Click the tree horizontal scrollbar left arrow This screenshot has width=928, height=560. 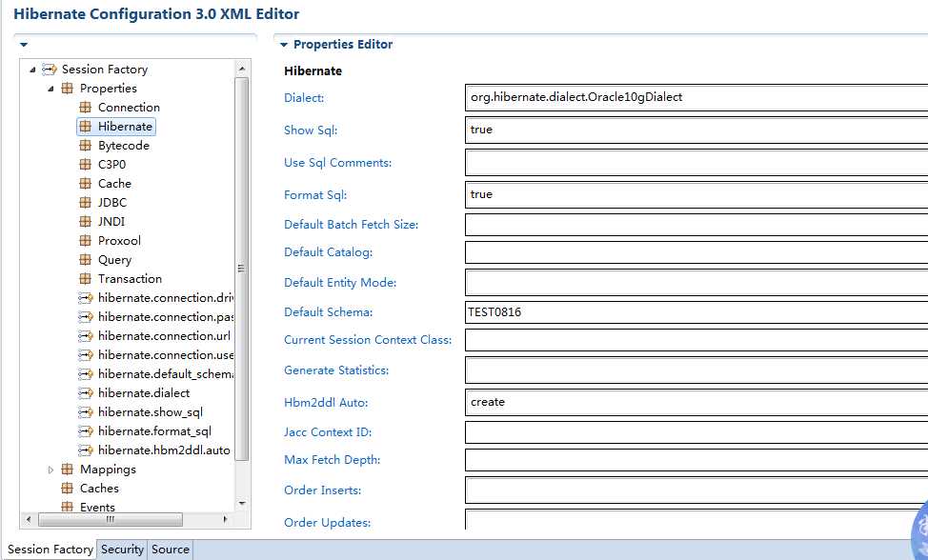[x=29, y=520]
